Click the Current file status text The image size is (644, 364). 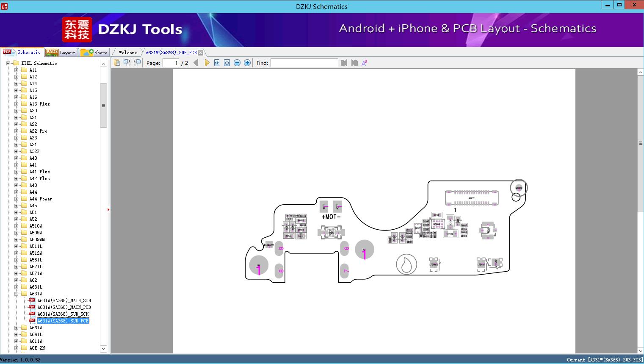605,360
